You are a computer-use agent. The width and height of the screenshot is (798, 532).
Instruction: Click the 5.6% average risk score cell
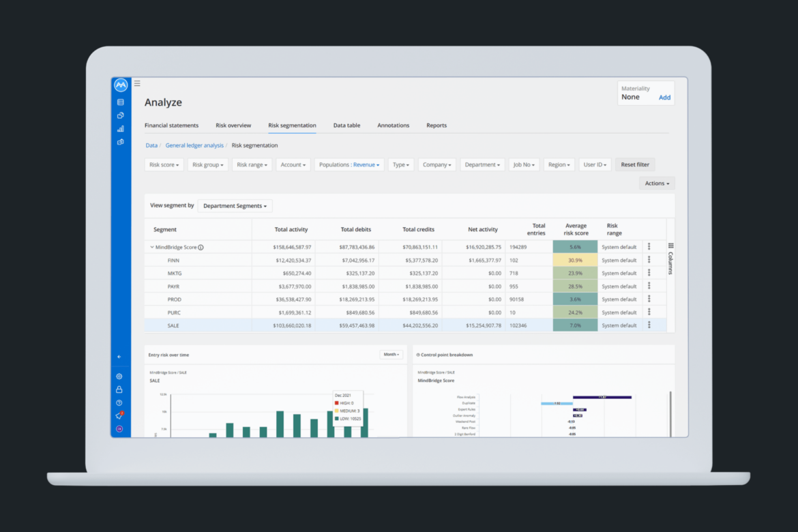575,247
